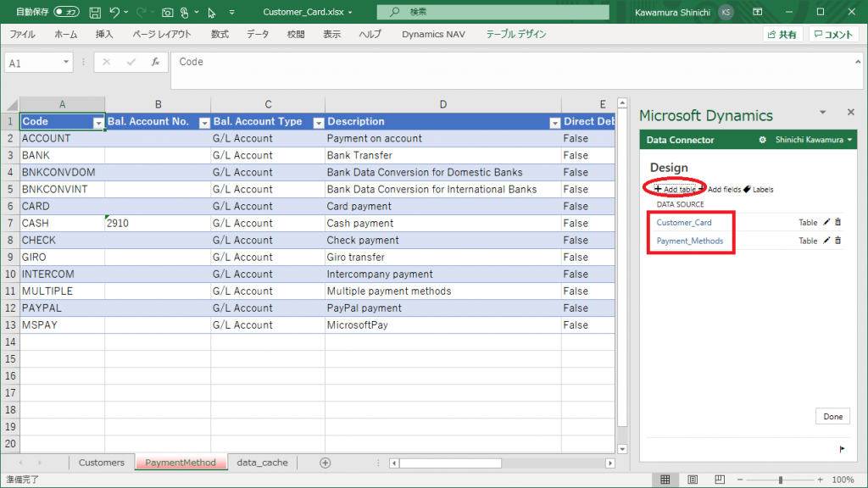Open the Code column filter dropdown
This screenshot has height=488, width=868.
[98, 122]
